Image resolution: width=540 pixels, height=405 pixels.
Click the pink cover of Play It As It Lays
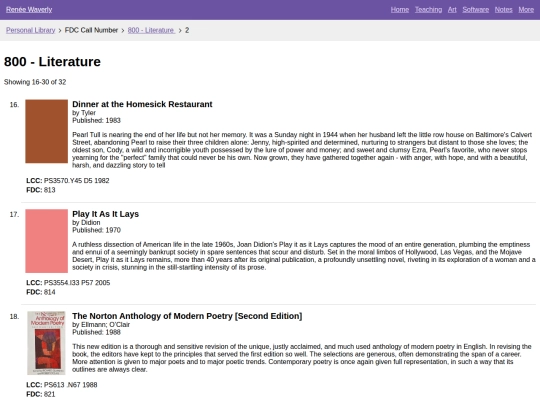pos(46,241)
